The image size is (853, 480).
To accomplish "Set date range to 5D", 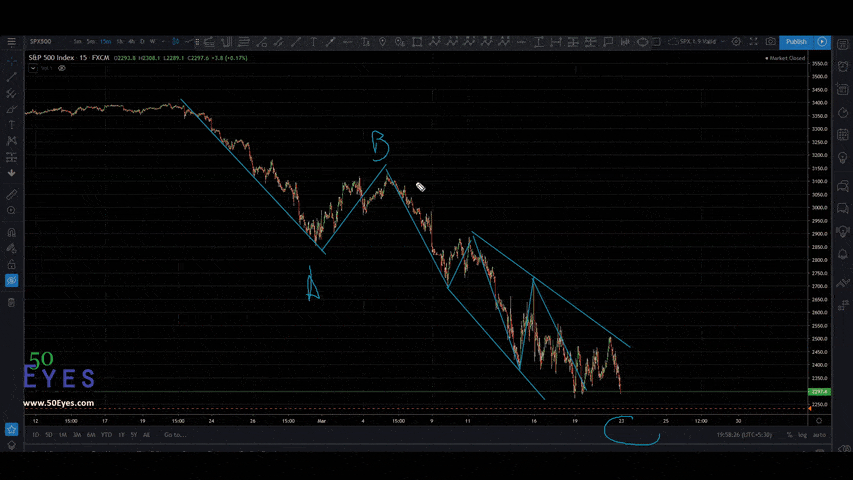I will [49, 435].
